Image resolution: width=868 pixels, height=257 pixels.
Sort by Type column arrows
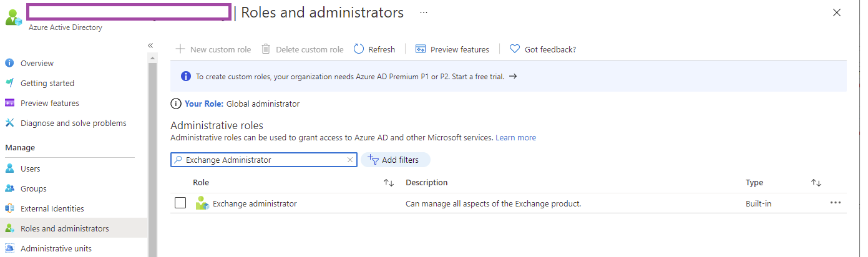coord(816,183)
